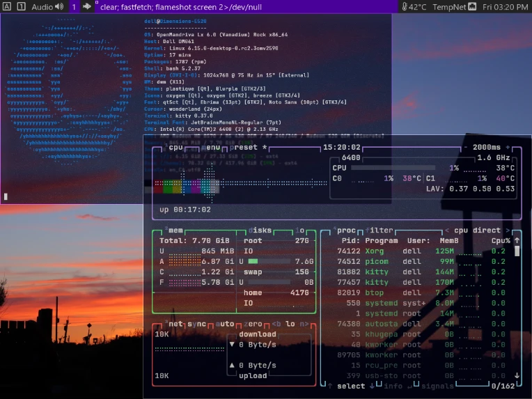Toggle the io mode in disks panel

tap(299, 230)
